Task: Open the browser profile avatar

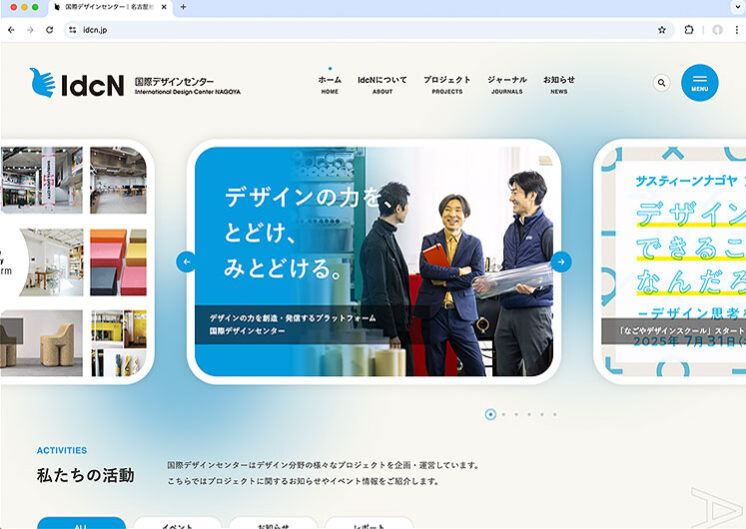Action: click(717, 30)
